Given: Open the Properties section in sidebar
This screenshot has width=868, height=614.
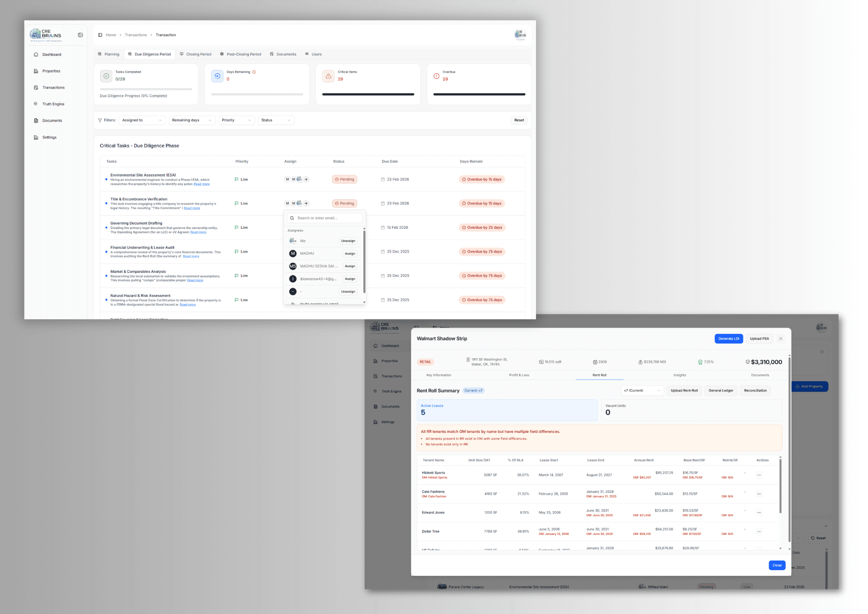Looking at the screenshot, I should [x=51, y=71].
